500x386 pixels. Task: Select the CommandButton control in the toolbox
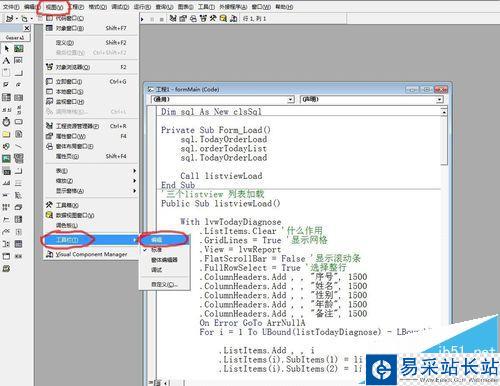pyautogui.click(x=19, y=73)
